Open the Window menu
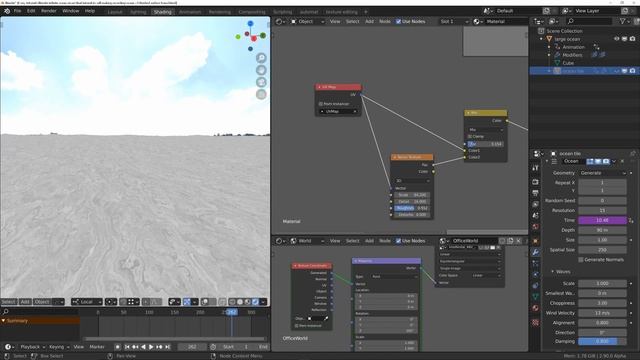Image resolution: width=640 pixels, height=360 pixels. (71, 11)
